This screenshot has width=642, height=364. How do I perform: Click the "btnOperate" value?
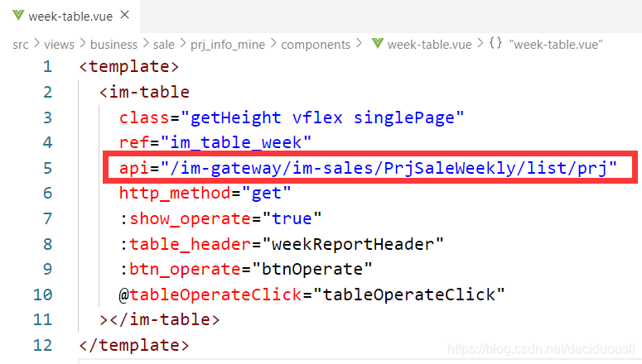pos(312,269)
